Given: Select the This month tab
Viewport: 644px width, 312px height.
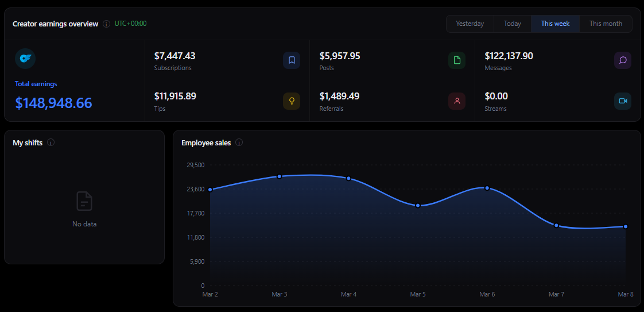Looking at the screenshot, I should click(606, 24).
